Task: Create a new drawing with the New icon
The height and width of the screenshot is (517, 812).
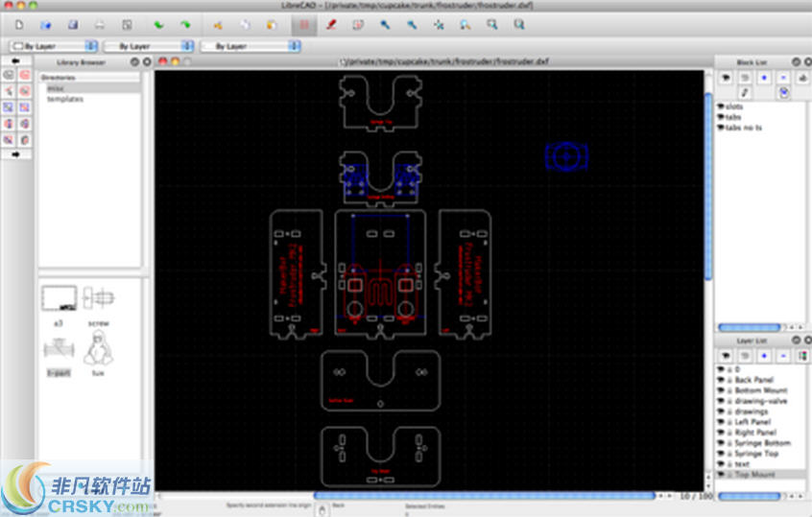Action: coord(19,25)
